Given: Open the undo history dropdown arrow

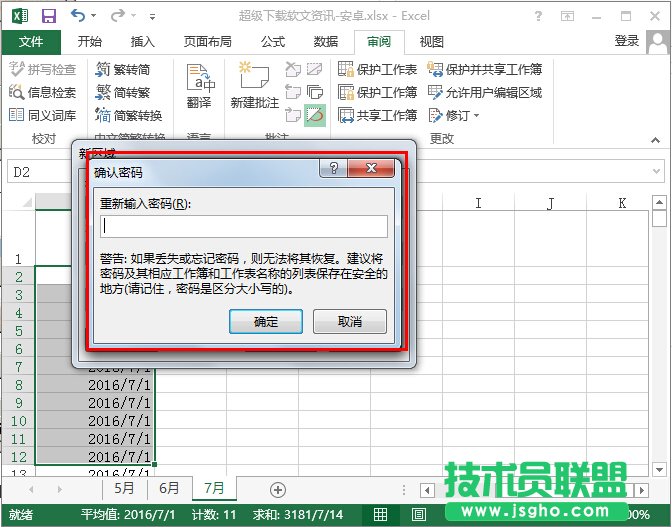Looking at the screenshot, I should click(x=97, y=16).
